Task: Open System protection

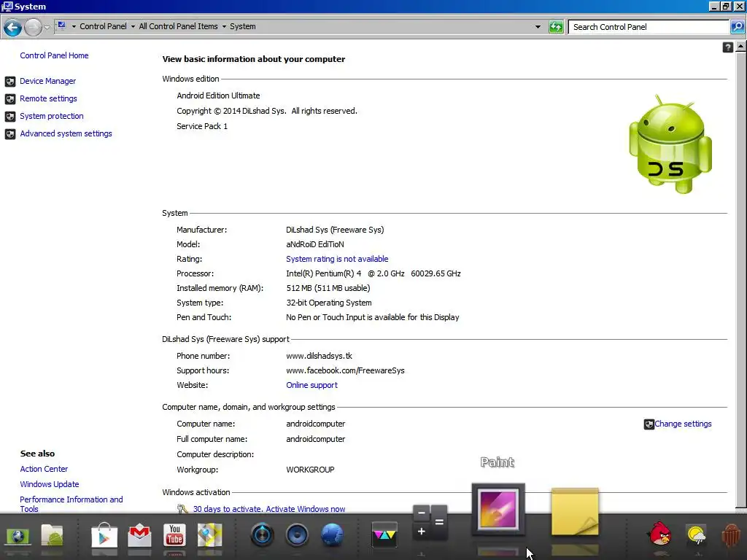Action: coord(52,116)
